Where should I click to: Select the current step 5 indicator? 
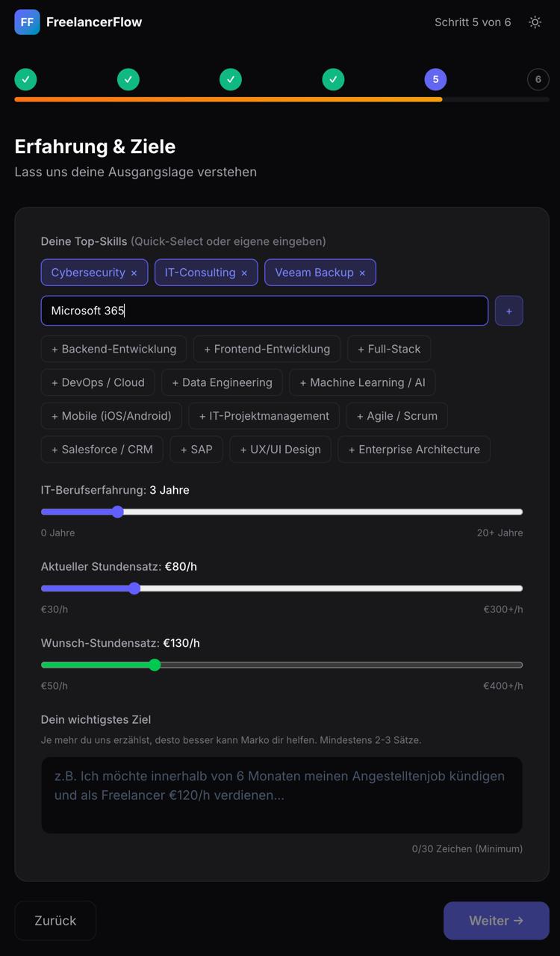[435, 79]
